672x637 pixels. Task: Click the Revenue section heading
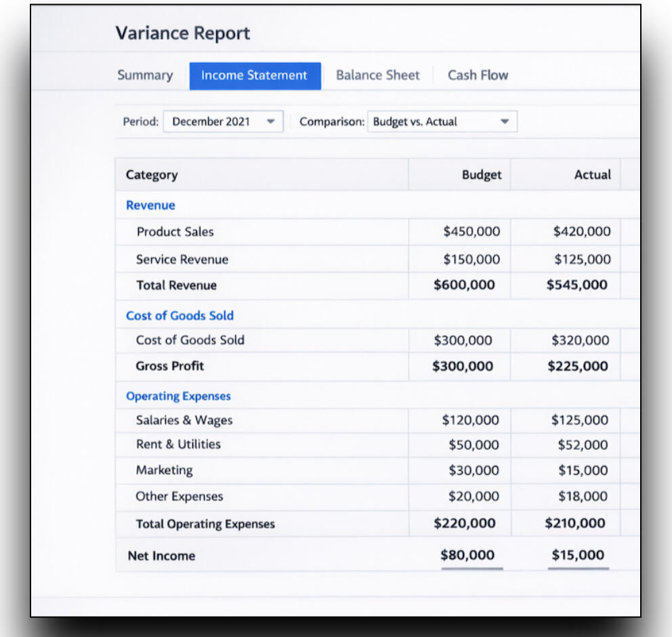tap(150, 205)
